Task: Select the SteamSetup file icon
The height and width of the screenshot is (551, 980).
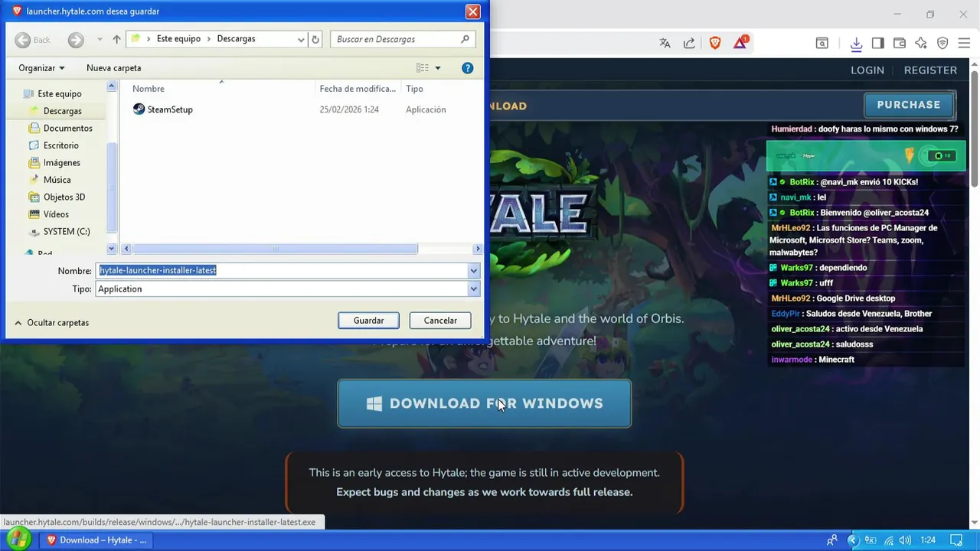Action: (139, 109)
